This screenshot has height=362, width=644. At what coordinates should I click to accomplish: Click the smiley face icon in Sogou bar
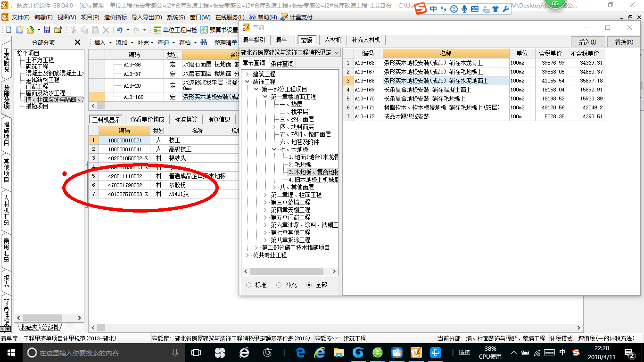[454, 9]
